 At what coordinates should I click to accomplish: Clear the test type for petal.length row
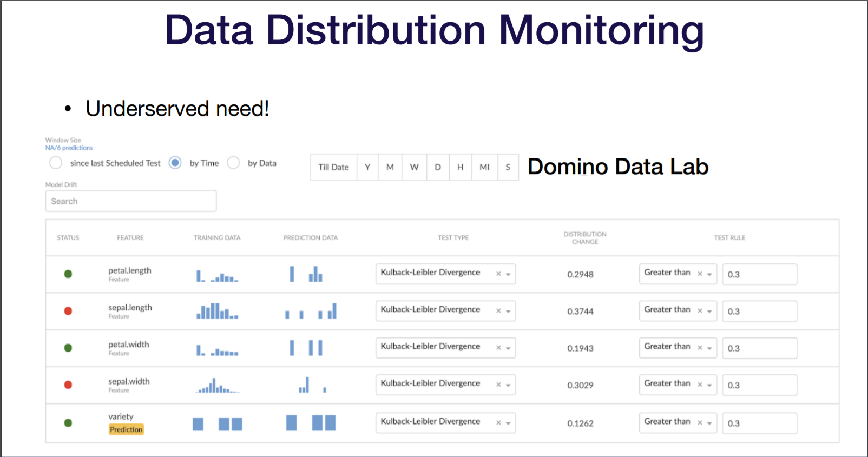(498, 274)
